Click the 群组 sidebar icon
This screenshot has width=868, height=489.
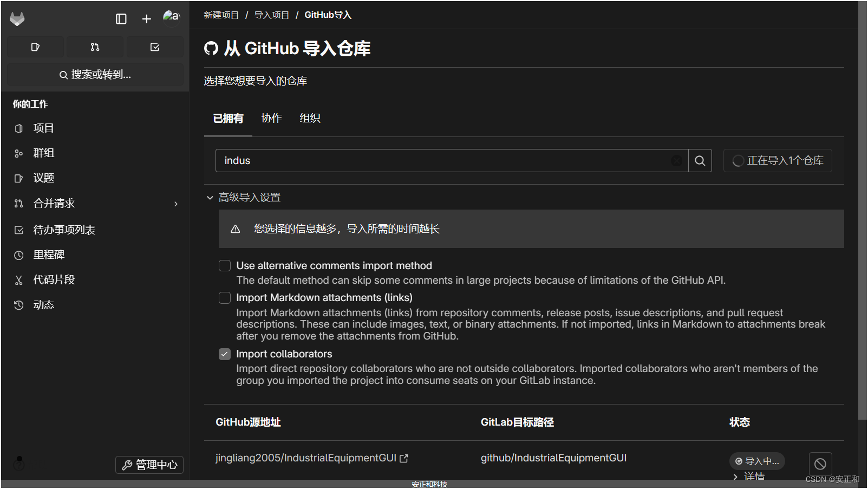tap(19, 154)
